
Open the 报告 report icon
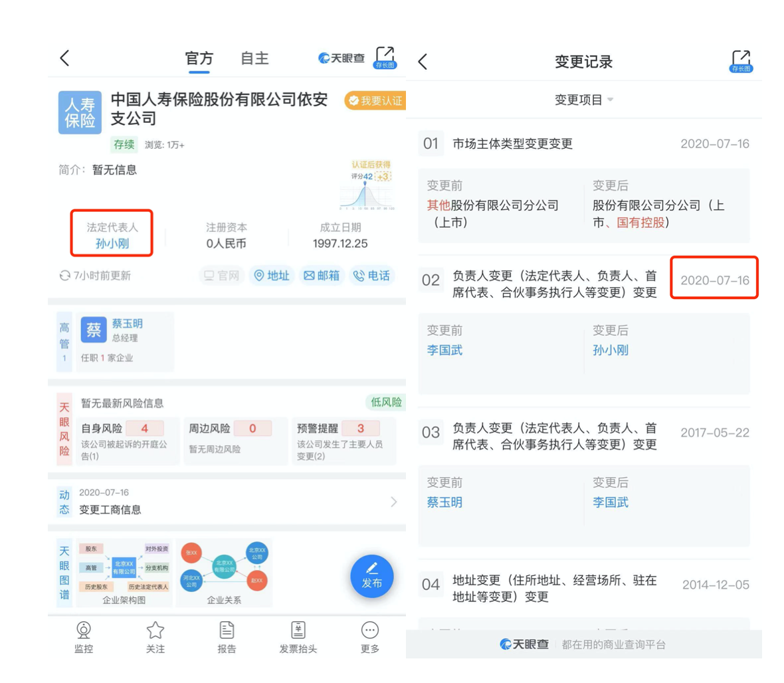[227, 636]
